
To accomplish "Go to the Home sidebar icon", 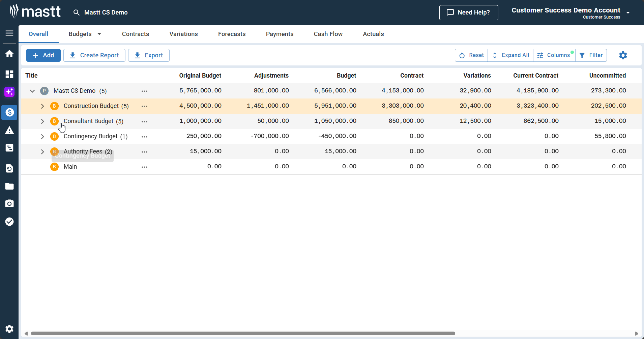I will coord(9,54).
